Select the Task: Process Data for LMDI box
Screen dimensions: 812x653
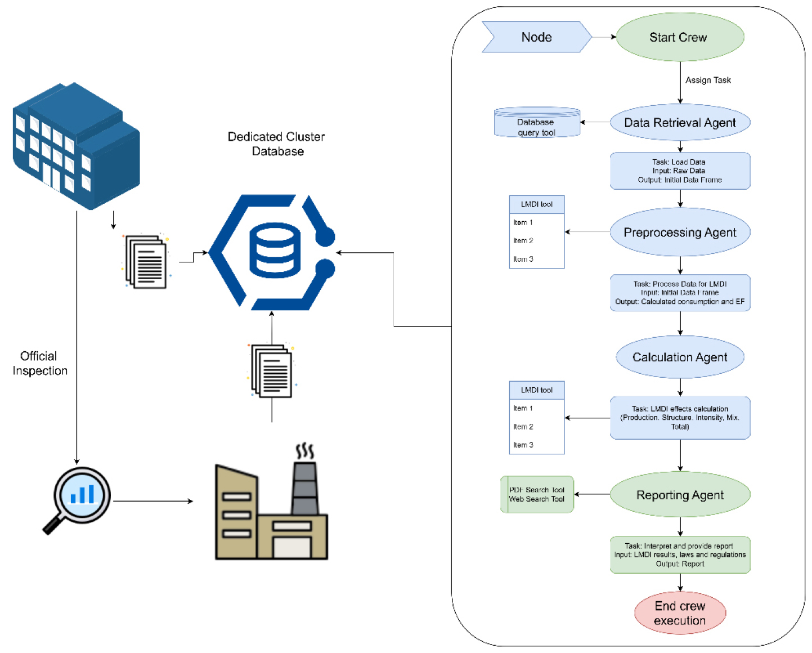pyautogui.click(x=680, y=293)
